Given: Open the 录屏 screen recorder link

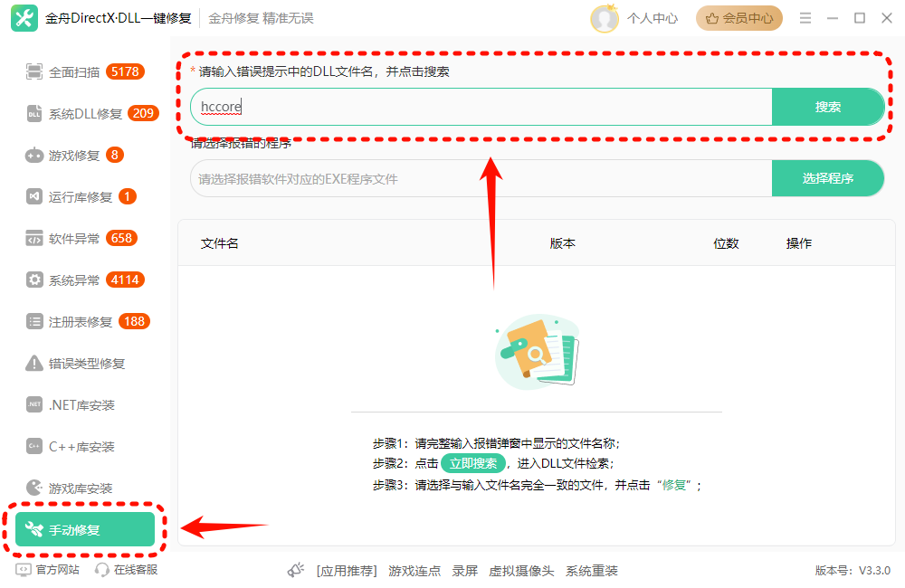Looking at the screenshot, I should (464, 571).
